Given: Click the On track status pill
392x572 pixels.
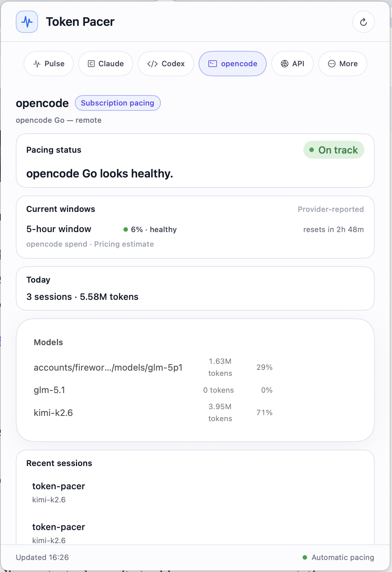Looking at the screenshot, I should coord(334,150).
